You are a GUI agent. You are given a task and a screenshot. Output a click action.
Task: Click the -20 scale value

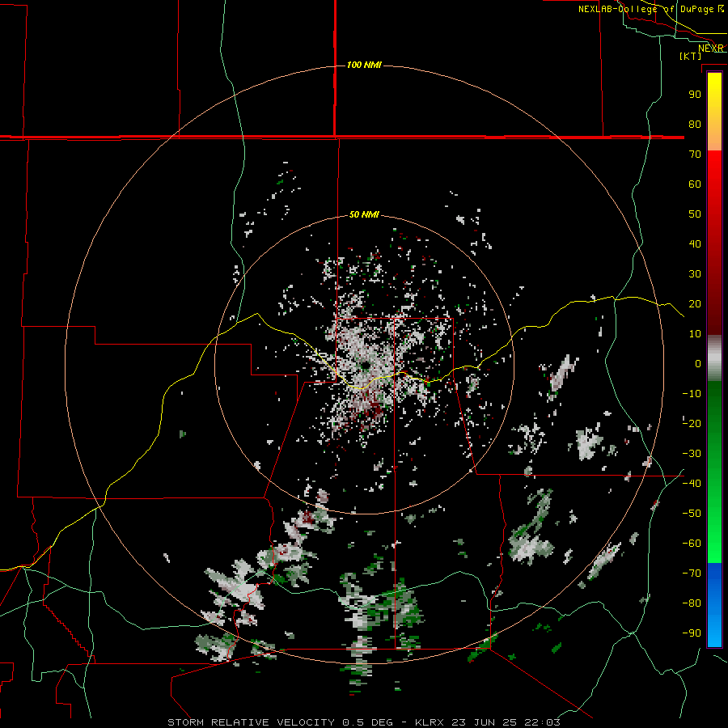tap(692, 423)
